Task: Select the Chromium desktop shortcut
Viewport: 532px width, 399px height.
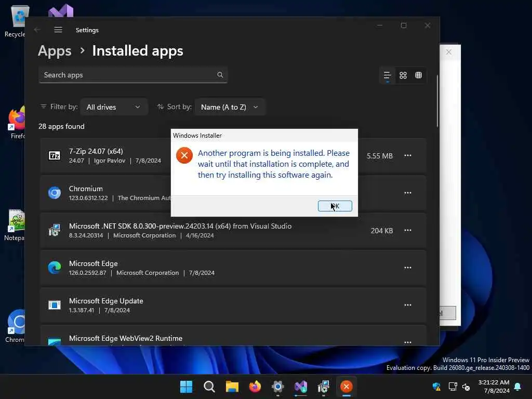Action: pyautogui.click(x=15, y=326)
